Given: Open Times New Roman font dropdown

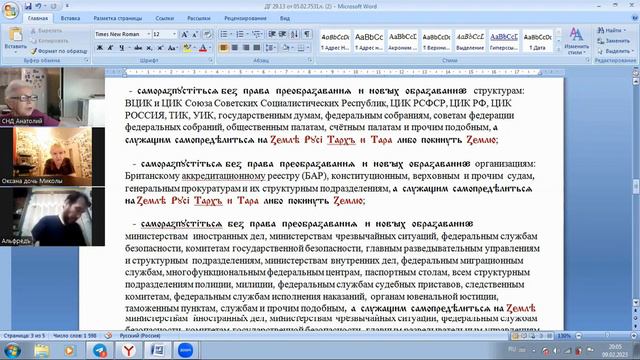Looking at the screenshot, I should [148, 34].
